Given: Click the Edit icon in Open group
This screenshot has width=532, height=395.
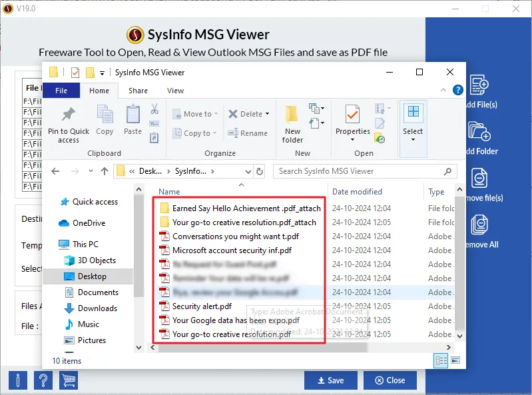Looking at the screenshot, I should click(x=380, y=123).
